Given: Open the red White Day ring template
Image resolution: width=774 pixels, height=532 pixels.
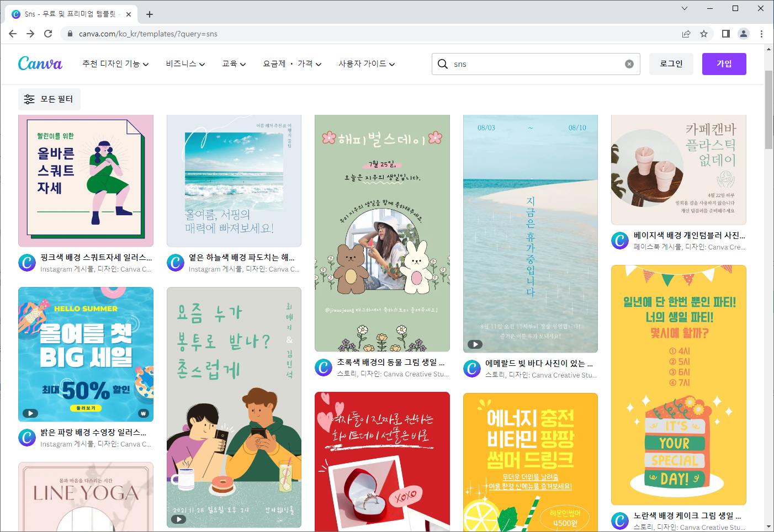Looking at the screenshot, I should pyautogui.click(x=382, y=462).
